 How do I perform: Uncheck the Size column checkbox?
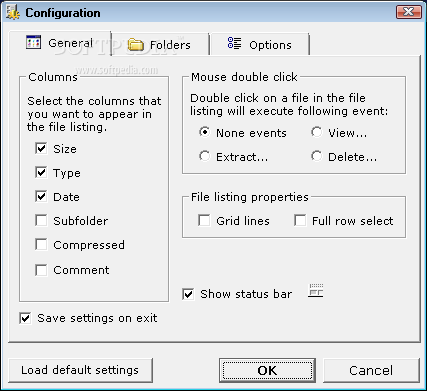[x=41, y=148]
